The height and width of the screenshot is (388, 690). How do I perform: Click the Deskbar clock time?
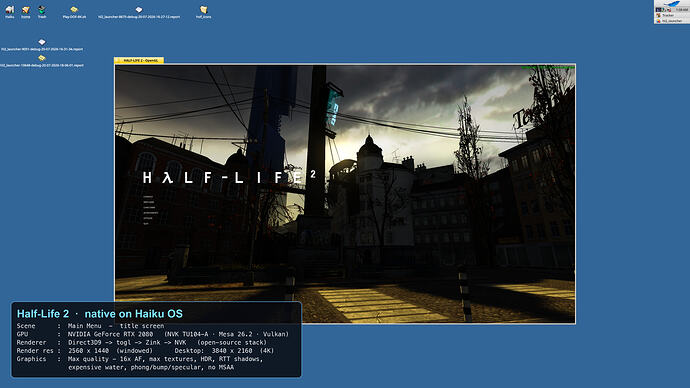(682, 10)
